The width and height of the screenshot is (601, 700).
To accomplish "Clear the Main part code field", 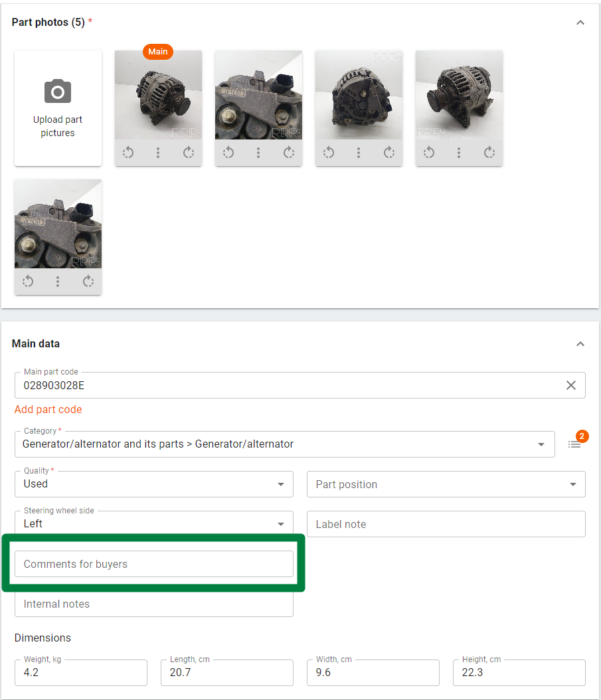I will coord(570,385).
